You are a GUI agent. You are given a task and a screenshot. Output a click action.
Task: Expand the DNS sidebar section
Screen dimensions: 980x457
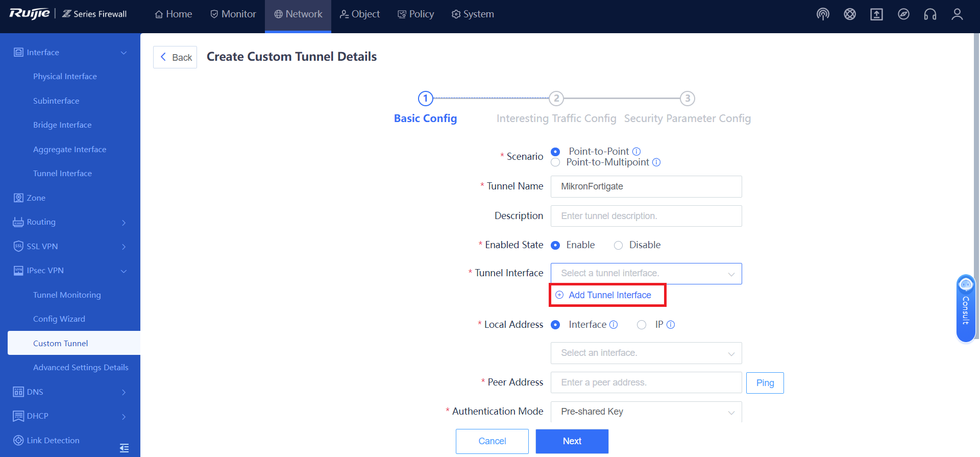124,392
